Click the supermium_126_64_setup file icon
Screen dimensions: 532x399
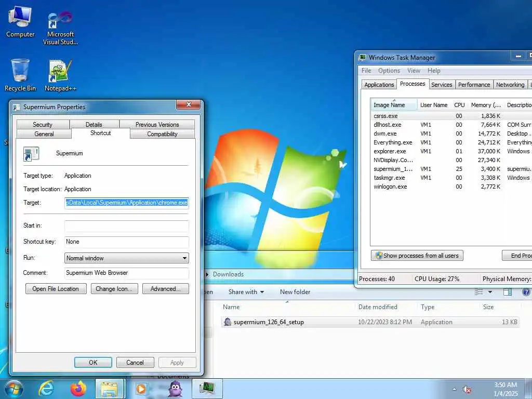coord(228,322)
